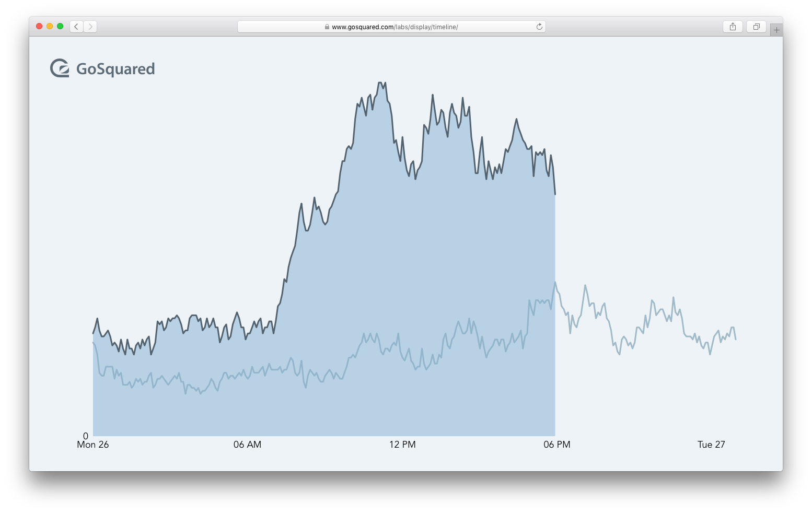This screenshot has width=812, height=513.
Task: Click the padlock icon in address bar
Action: 327,27
